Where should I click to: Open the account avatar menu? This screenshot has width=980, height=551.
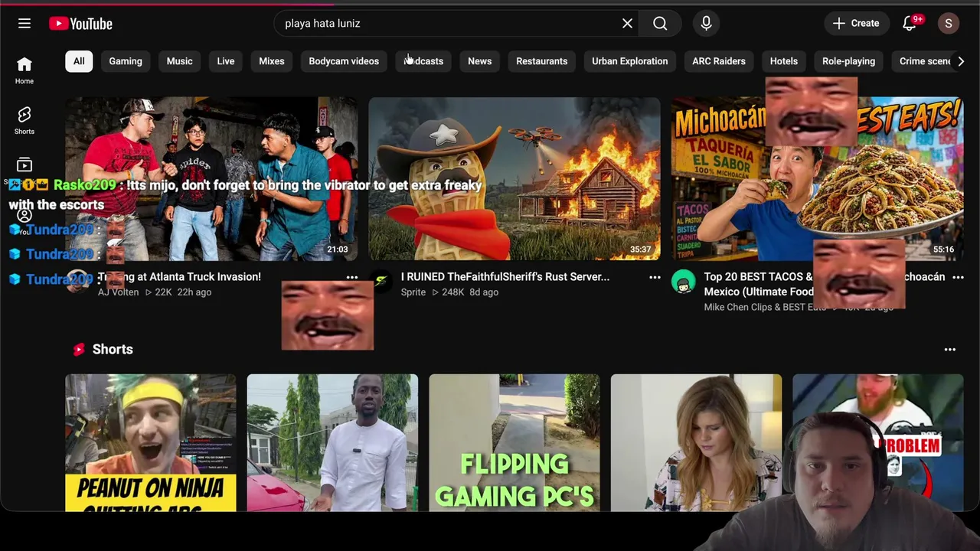(x=948, y=23)
